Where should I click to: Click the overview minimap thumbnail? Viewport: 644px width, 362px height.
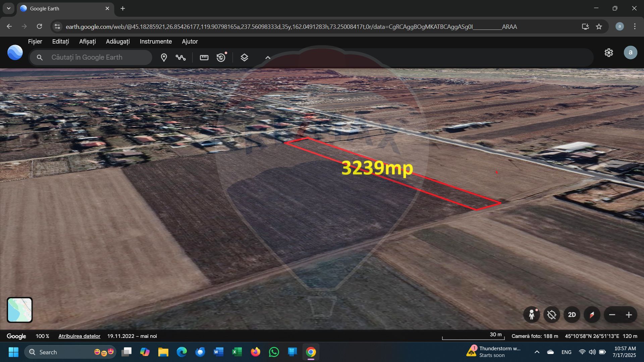click(20, 310)
